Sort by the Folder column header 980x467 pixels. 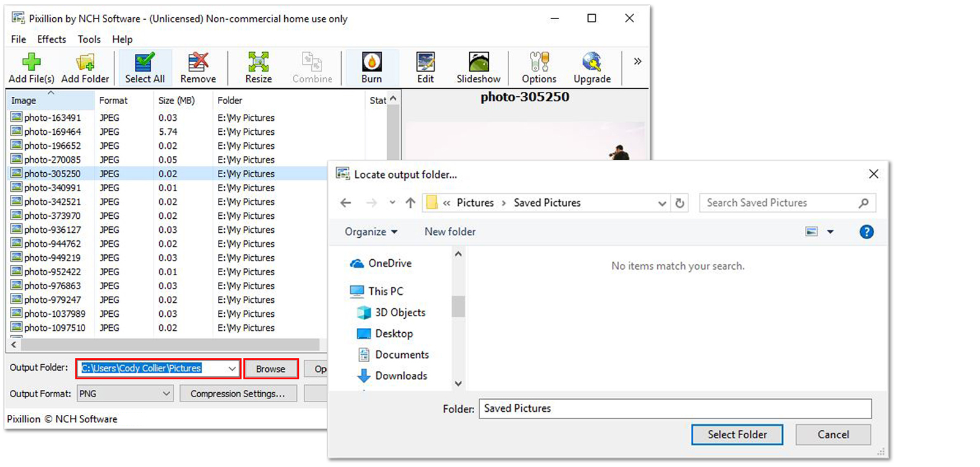point(288,101)
